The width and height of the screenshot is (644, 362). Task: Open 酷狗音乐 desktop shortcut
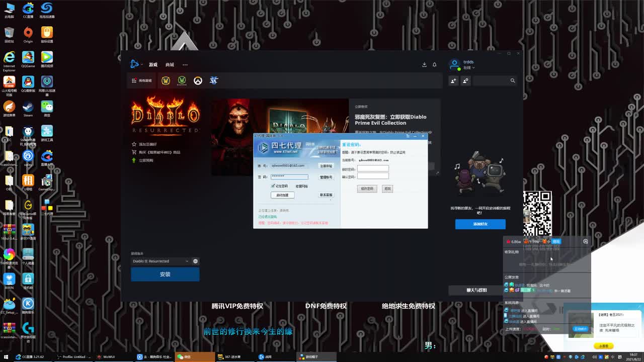(x=28, y=306)
